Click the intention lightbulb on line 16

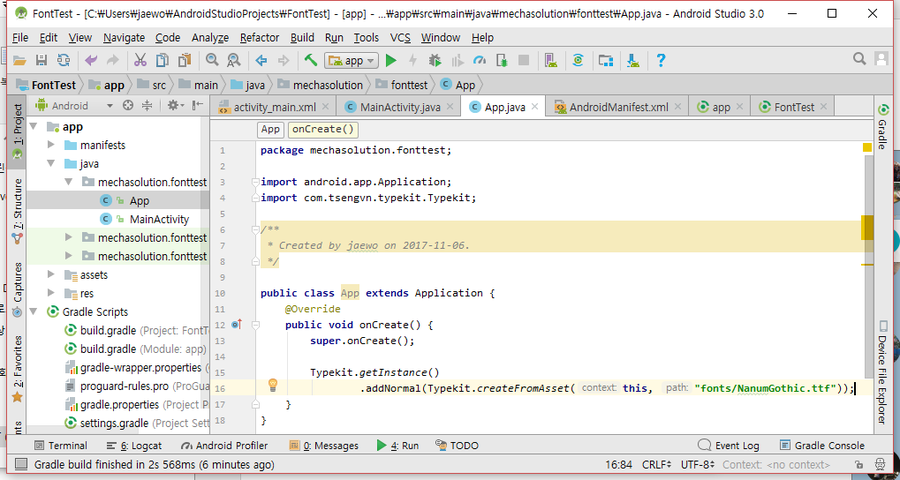273,385
